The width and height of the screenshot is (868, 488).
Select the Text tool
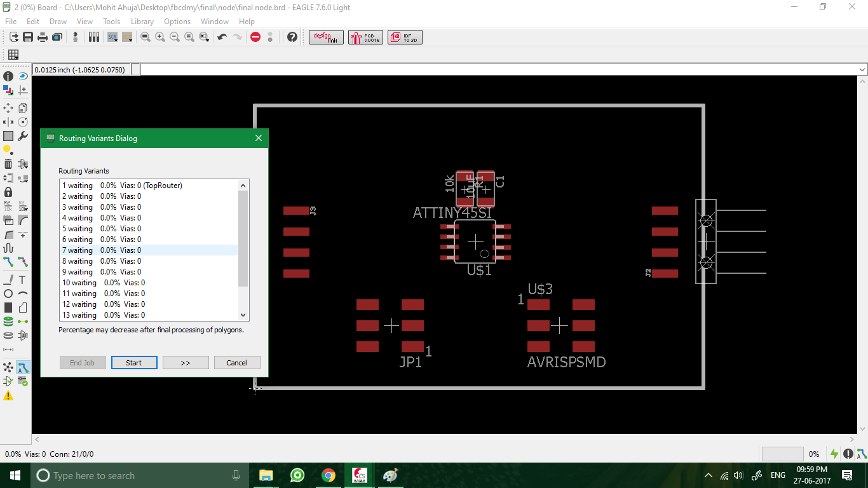pos(23,280)
